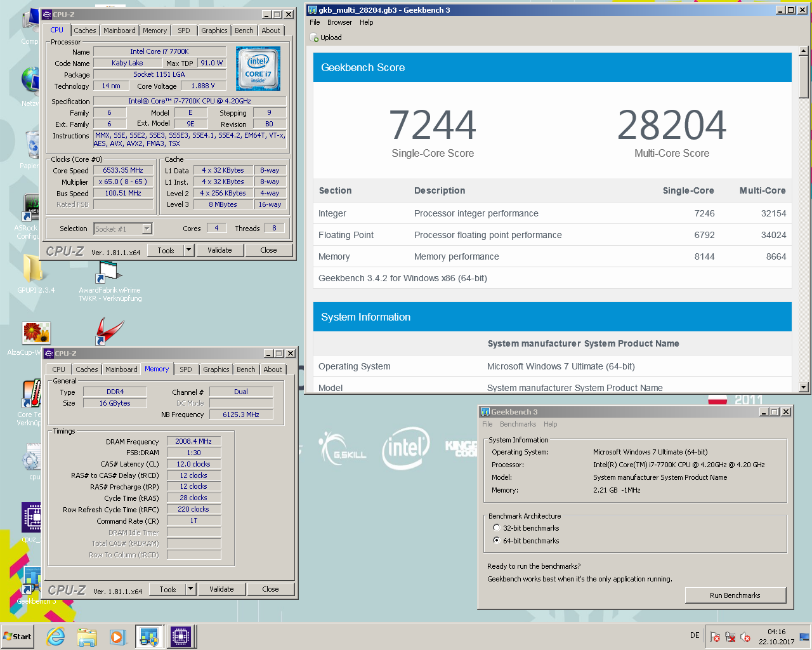Click the Core Speed value 6533.35 MHz
Image resolution: width=812 pixels, height=650 pixels.
[x=123, y=171]
